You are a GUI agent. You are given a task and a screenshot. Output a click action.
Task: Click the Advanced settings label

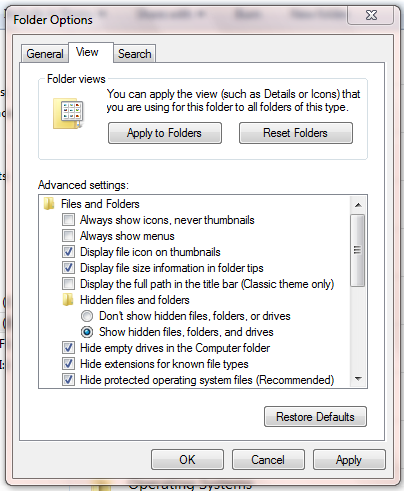point(83,185)
